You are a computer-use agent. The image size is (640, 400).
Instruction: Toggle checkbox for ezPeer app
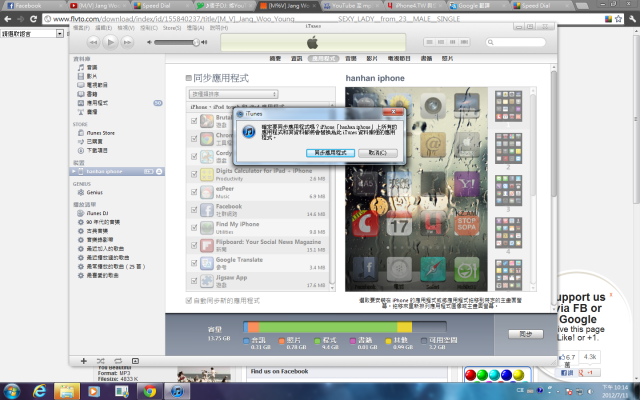coord(194,192)
